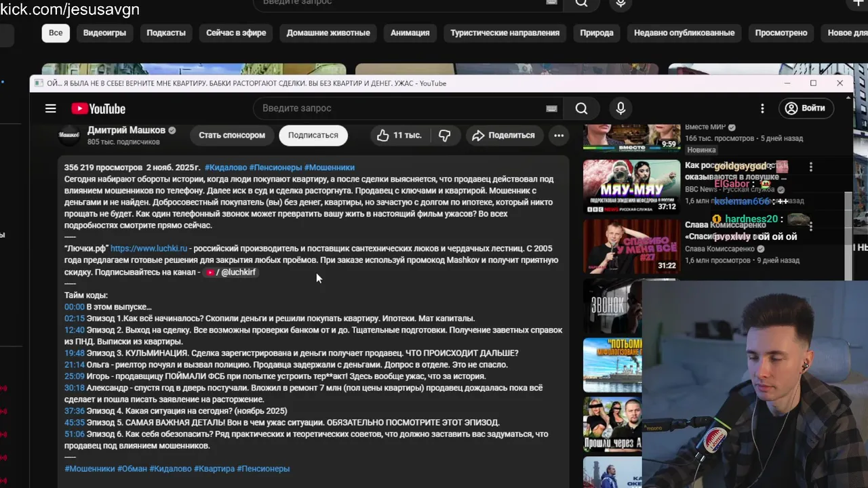Select the Все filter chip

pos(56,33)
